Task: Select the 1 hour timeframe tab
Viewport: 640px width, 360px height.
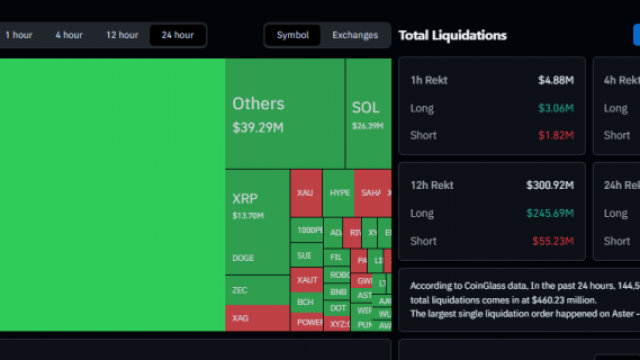Action: pos(18,35)
